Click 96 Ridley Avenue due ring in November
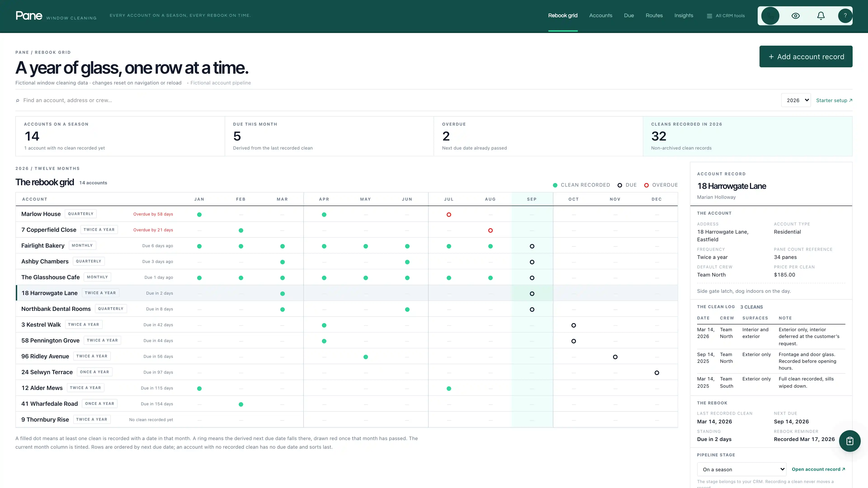Viewport: 868px width, 488px height. point(615,357)
